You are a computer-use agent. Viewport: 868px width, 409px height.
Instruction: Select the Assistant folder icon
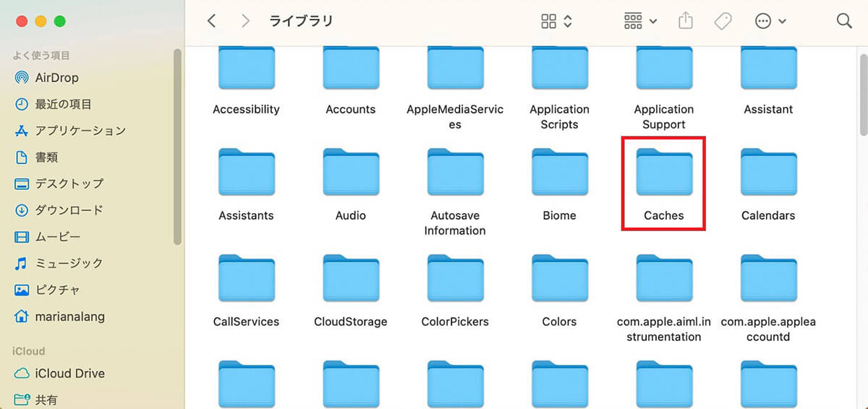pos(768,68)
